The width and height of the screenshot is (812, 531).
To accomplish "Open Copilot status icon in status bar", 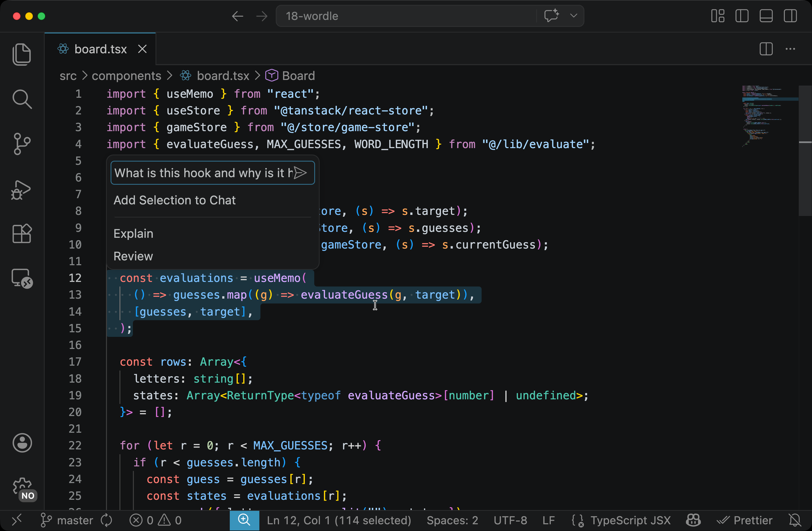I will click(693, 520).
